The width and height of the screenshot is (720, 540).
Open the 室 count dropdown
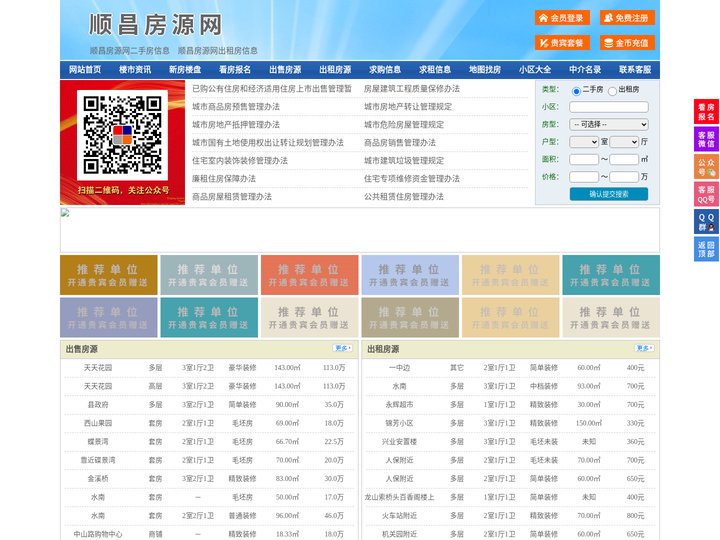(584, 142)
